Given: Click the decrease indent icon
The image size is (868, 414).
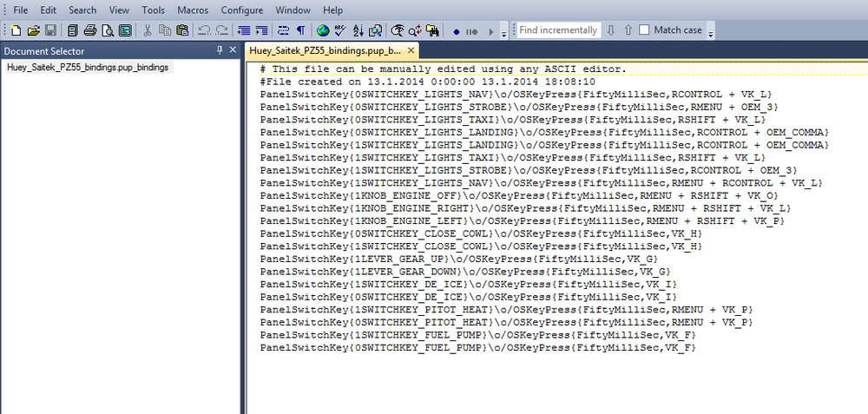Looking at the screenshot, I should point(243,30).
